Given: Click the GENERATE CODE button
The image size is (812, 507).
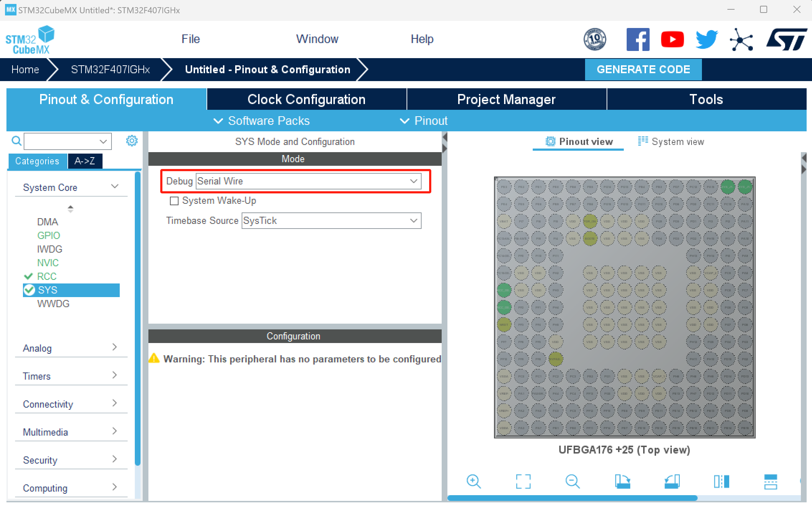Looking at the screenshot, I should pyautogui.click(x=643, y=70).
